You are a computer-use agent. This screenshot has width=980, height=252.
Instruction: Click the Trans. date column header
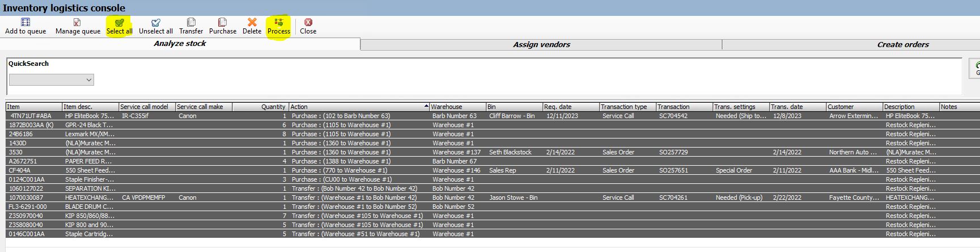click(797, 107)
